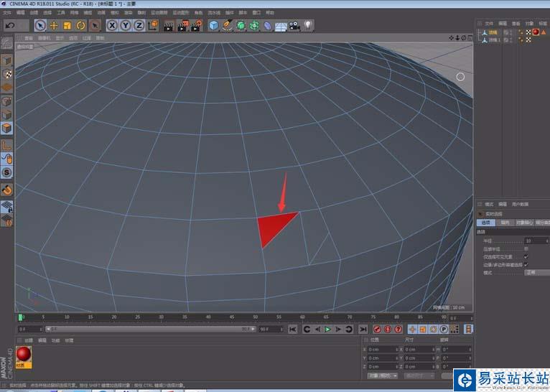
Task: Select the Rotate tool
Action: pyautogui.click(x=80, y=25)
